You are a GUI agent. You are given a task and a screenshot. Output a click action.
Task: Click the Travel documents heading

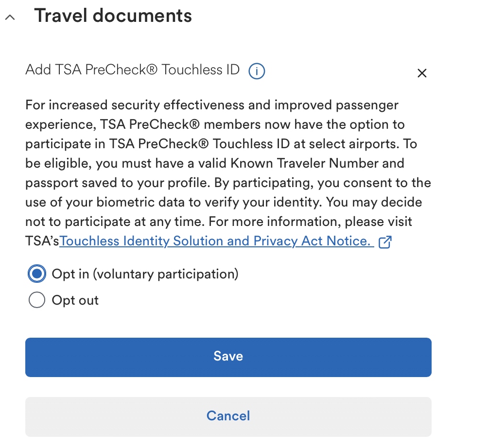click(113, 15)
